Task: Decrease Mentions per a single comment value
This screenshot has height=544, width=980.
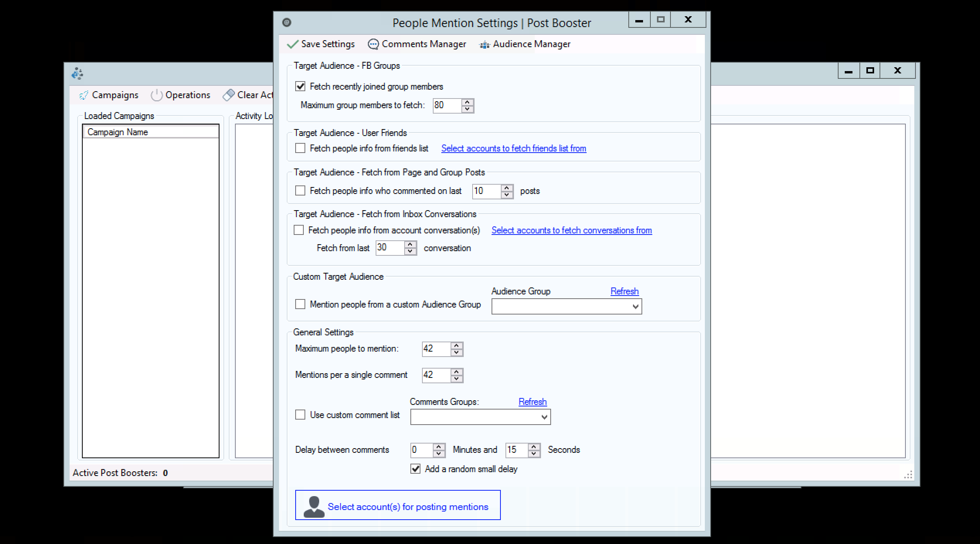Action: click(457, 379)
